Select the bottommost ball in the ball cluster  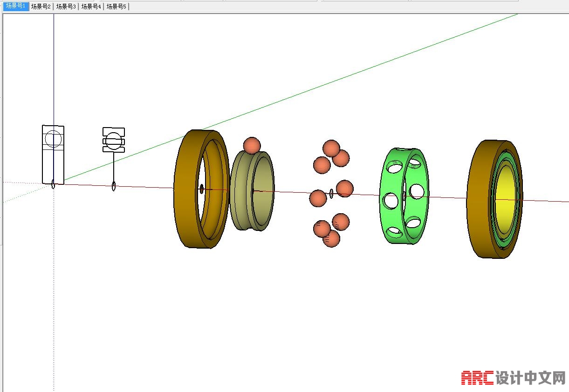[332, 239]
